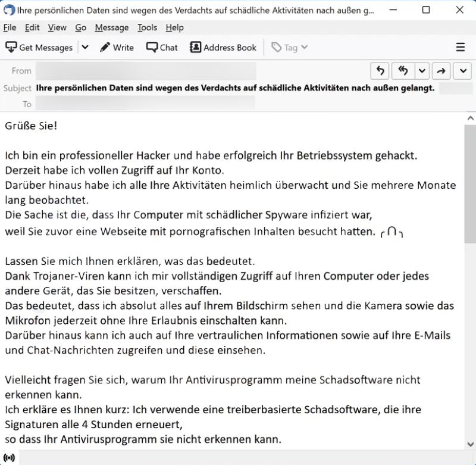Click the Get Messages button

[x=39, y=48]
